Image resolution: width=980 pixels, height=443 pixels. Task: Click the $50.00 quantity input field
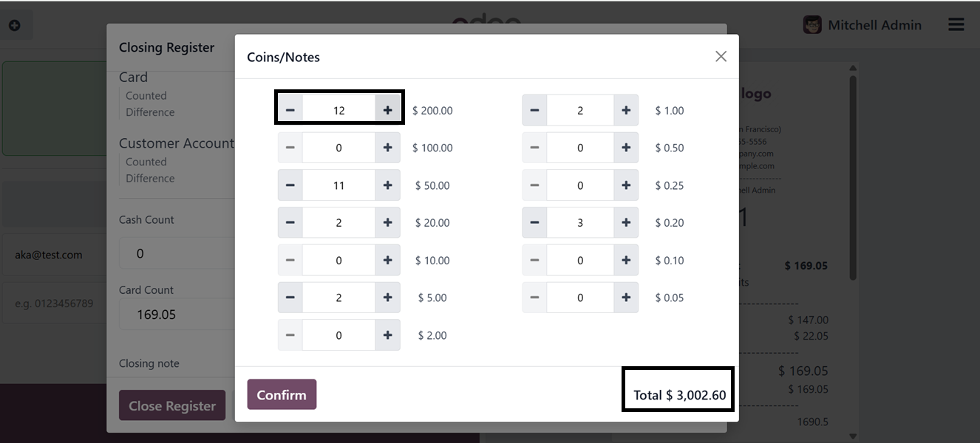click(338, 185)
